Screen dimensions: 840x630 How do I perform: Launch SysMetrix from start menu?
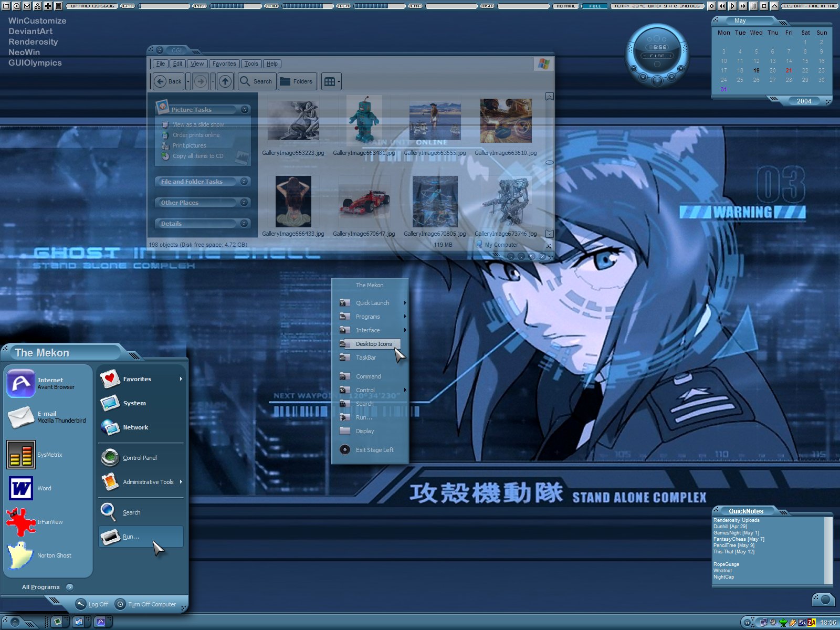tap(47, 455)
